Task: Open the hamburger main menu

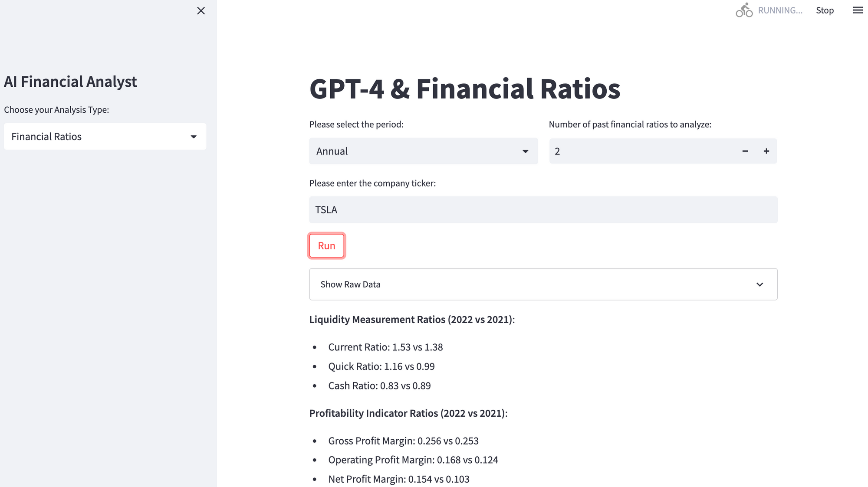Action: [x=858, y=10]
